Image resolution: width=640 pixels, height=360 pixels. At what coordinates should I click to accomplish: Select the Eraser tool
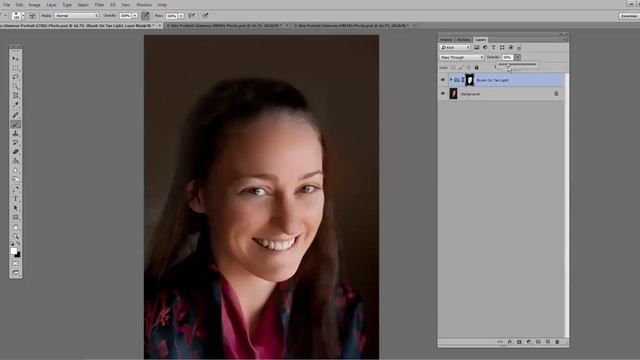point(16,152)
